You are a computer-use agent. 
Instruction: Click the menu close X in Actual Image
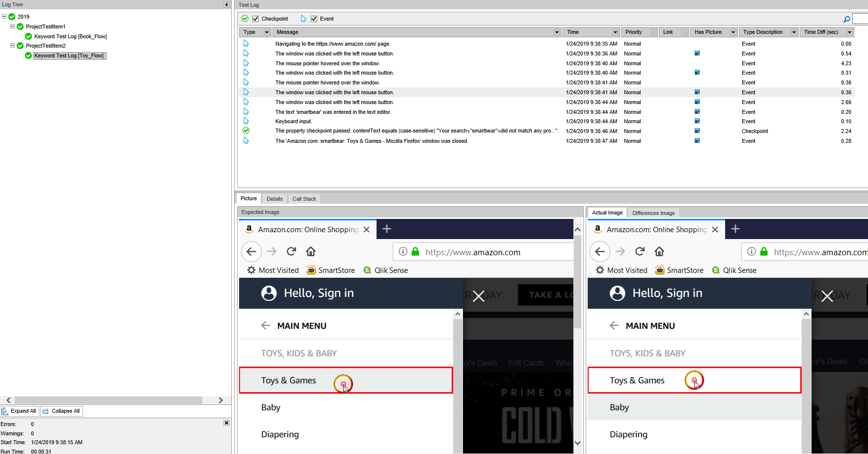coord(827,296)
